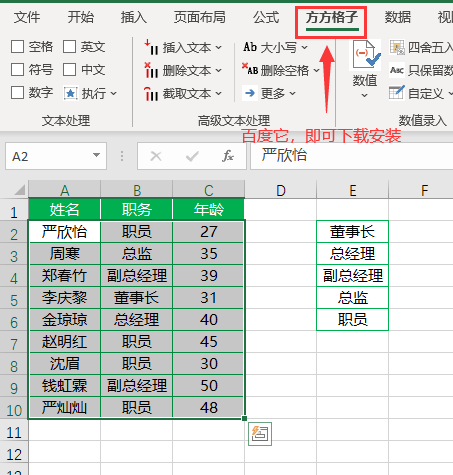
Task: Click the Ab 大小写 icon
Action: pyautogui.click(x=250, y=47)
